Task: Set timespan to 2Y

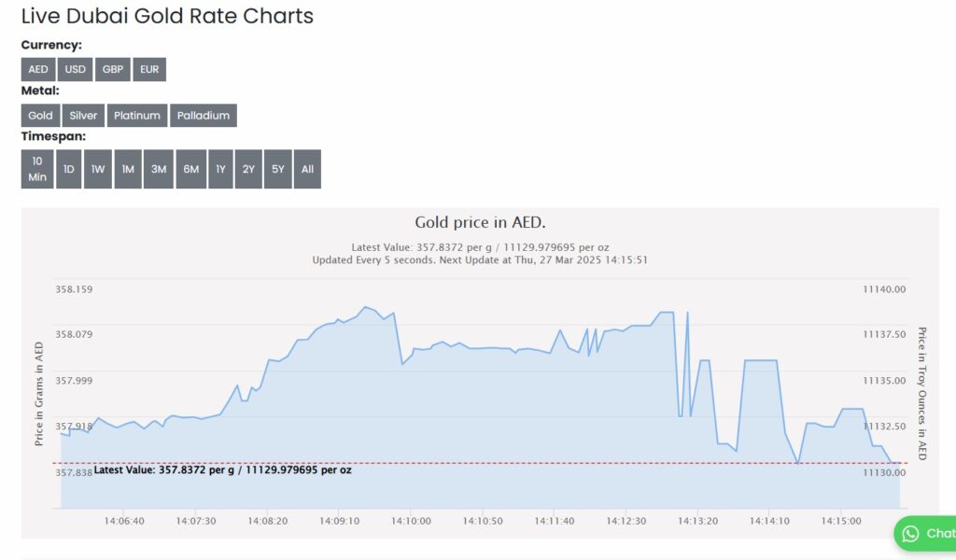Action: click(x=248, y=169)
